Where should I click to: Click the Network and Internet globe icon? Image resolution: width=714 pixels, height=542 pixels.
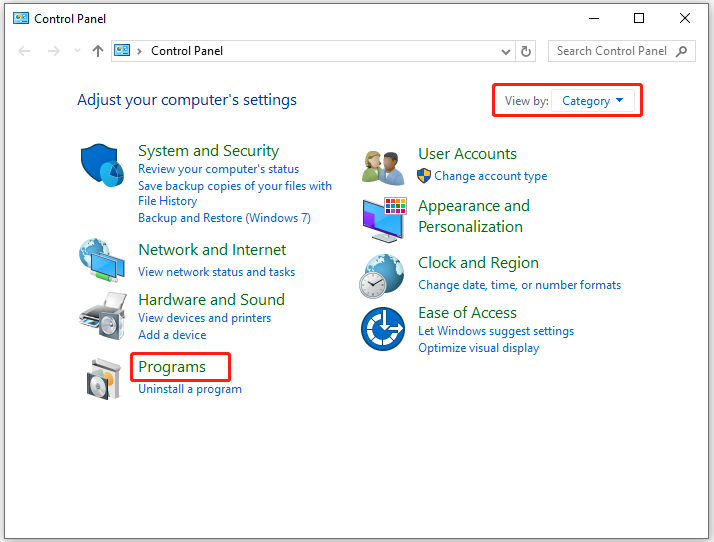(102, 261)
